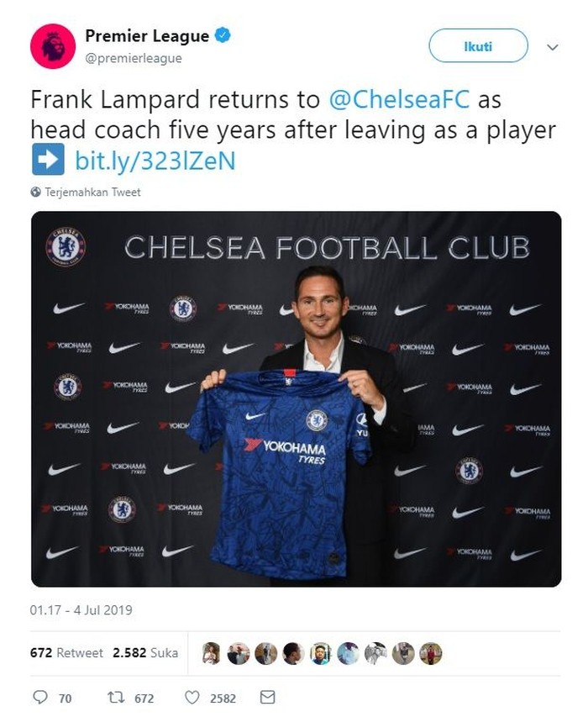This screenshot has height=717, width=588.
Task: Click the blue verified badge
Action: (x=223, y=35)
